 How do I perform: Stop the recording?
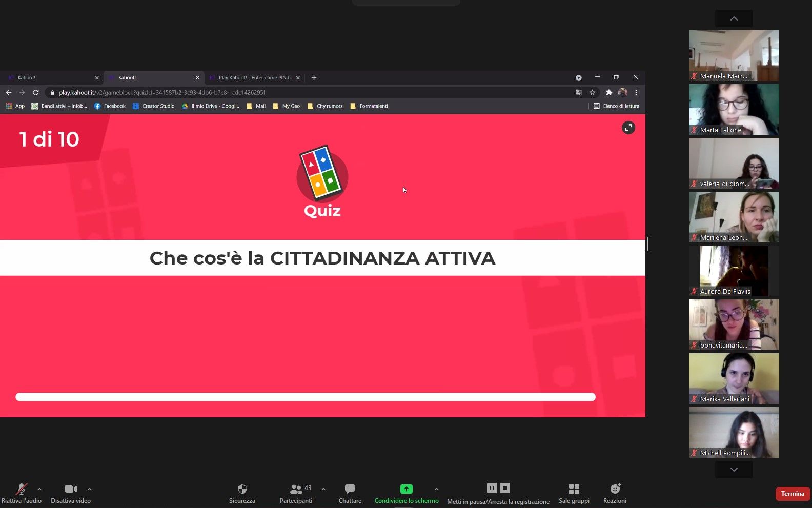click(505, 488)
